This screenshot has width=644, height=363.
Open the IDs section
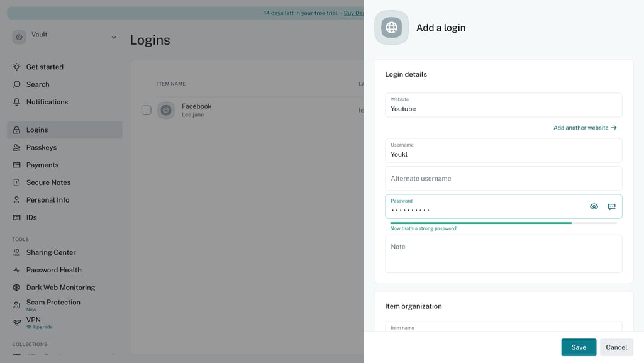tap(65, 217)
